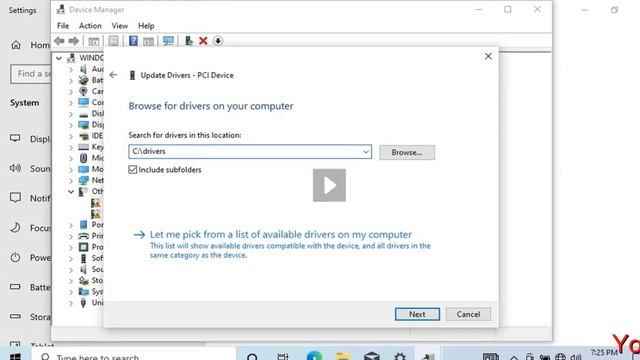Open Storage in Settings sidebar
Viewport: 640px width, 360px height.
tap(30, 317)
